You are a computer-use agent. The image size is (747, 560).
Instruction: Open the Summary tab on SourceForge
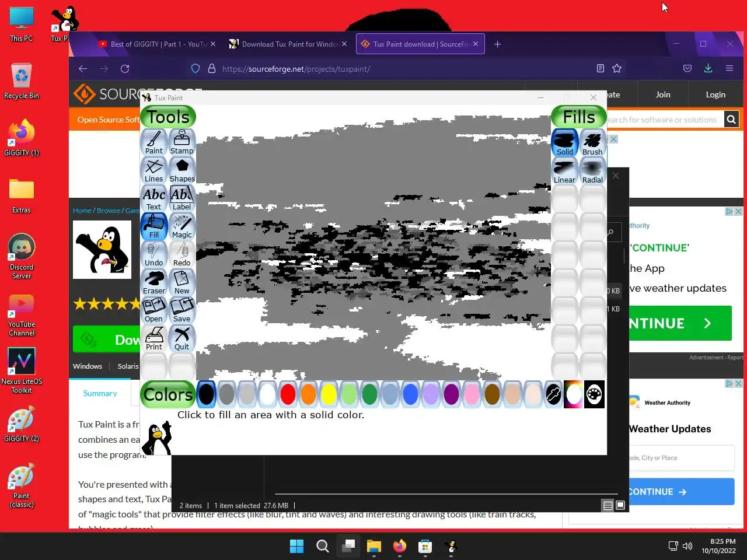[100, 393]
